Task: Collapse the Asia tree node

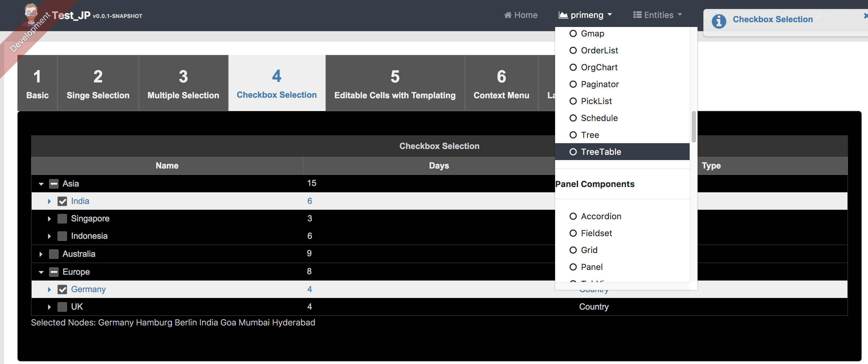Action: pyautogui.click(x=41, y=184)
